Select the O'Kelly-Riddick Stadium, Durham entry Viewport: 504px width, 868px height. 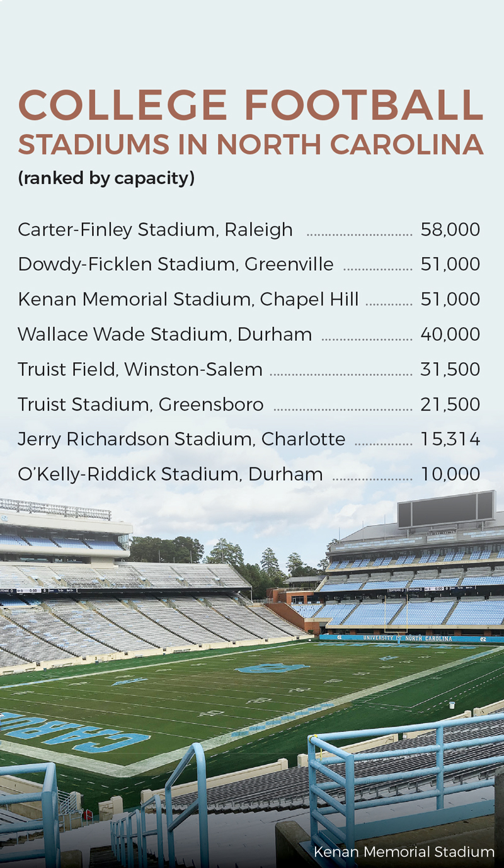pyautogui.click(x=249, y=474)
